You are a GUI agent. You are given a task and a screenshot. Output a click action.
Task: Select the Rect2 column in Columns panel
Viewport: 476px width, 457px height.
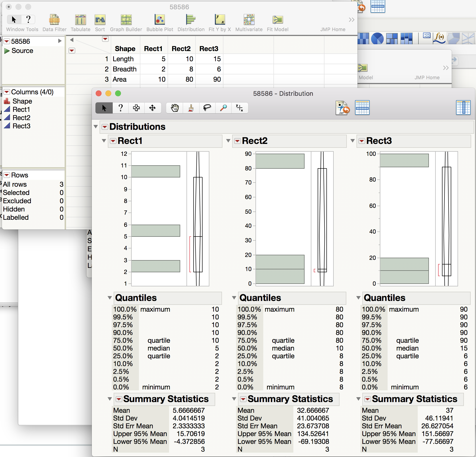[x=21, y=118]
